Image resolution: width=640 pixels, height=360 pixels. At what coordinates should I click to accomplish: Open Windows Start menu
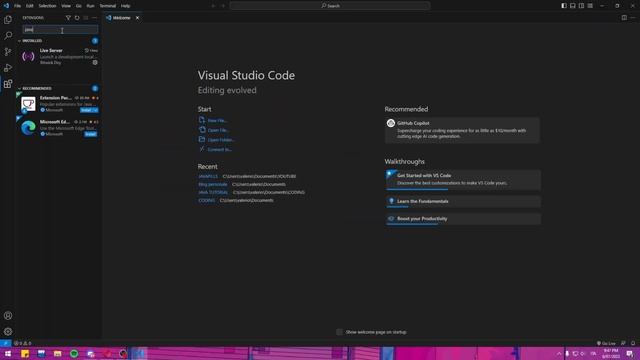(8, 354)
